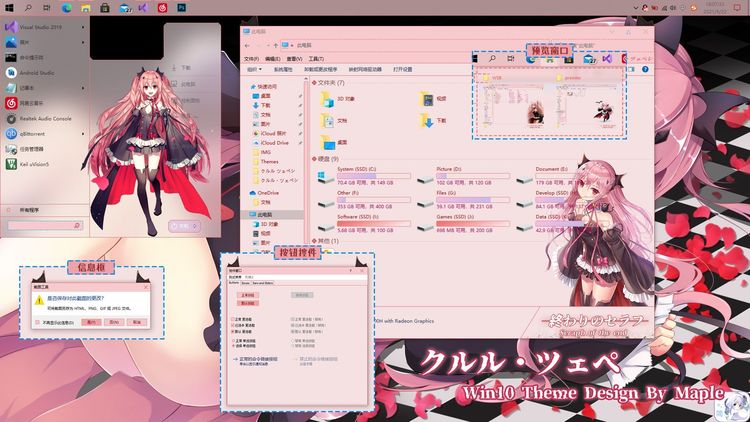Click the Back arrow in Explorer navigation
Image resolution: width=750 pixels, height=422 pixels.
click(x=247, y=45)
